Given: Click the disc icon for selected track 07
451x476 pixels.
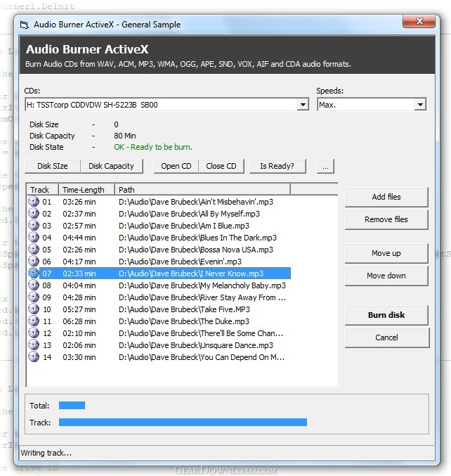Looking at the screenshot, I should tap(34, 274).
